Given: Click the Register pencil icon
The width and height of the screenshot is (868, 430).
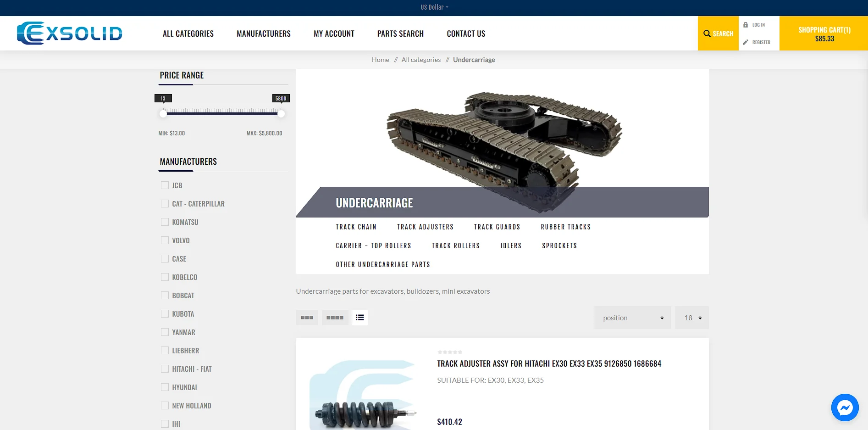Looking at the screenshot, I should coord(746,42).
